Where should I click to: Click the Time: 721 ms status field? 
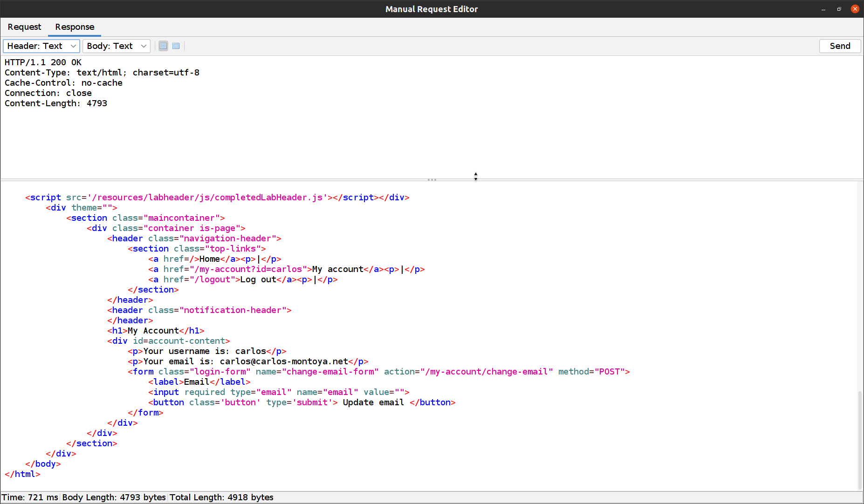point(31,497)
